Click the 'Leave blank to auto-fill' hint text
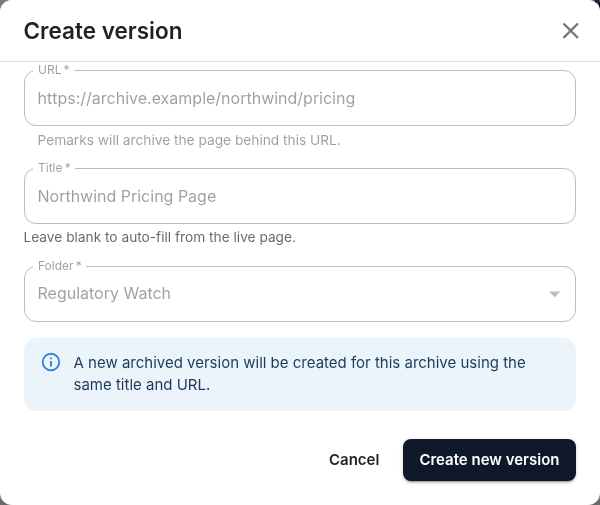600x505 pixels. (x=160, y=237)
